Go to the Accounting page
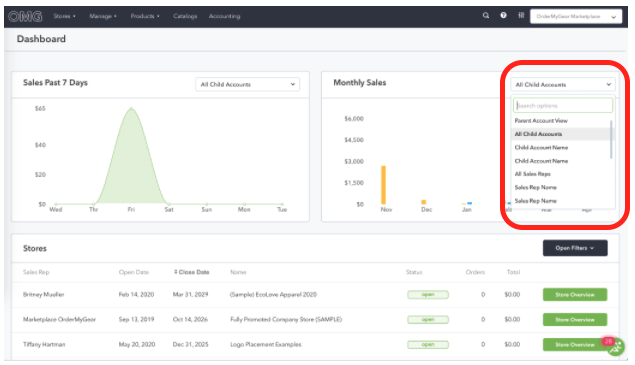635x365 pixels. tap(224, 16)
